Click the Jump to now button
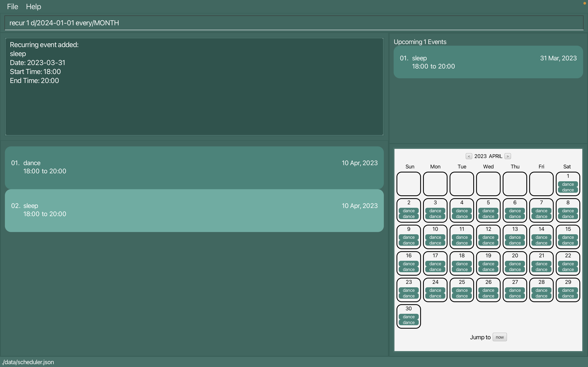 pyautogui.click(x=500, y=337)
